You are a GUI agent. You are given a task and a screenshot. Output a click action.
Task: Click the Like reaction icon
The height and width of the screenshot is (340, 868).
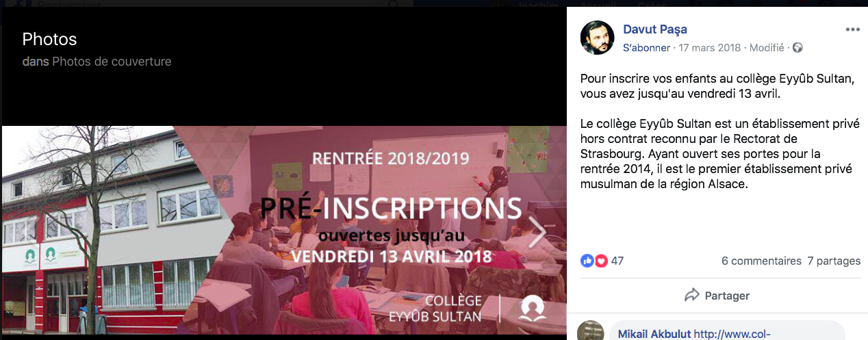[x=587, y=261]
